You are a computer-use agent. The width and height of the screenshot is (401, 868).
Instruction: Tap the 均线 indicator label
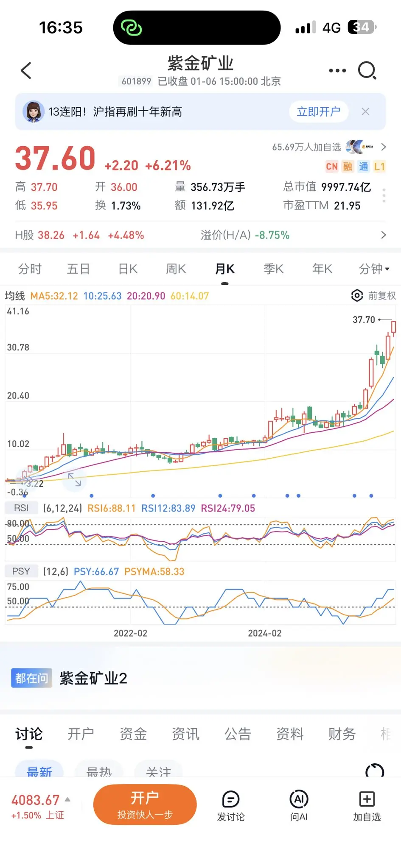tap(15, 296)
